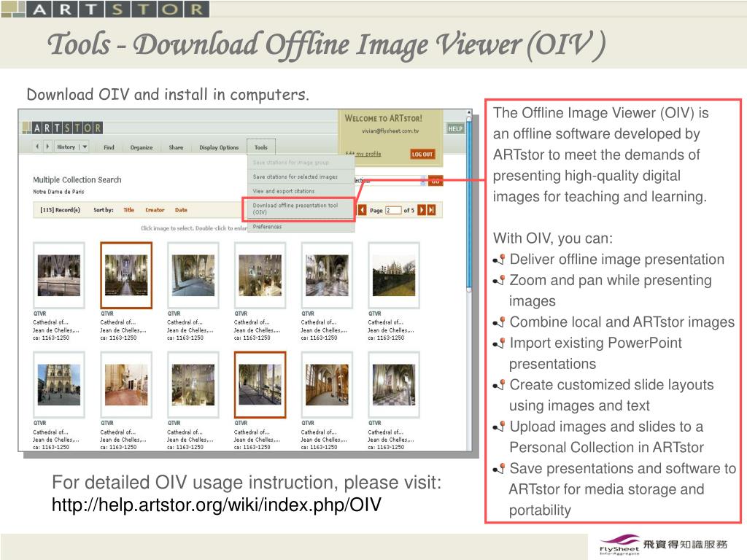Click the "Notre Dame de Paris" search term
This screenshot has height=560, width=747.
(58, 192)
